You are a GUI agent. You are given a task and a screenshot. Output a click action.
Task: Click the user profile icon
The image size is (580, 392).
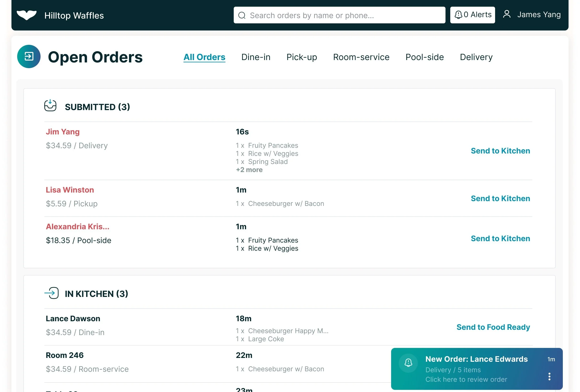[x=507, y=14]
